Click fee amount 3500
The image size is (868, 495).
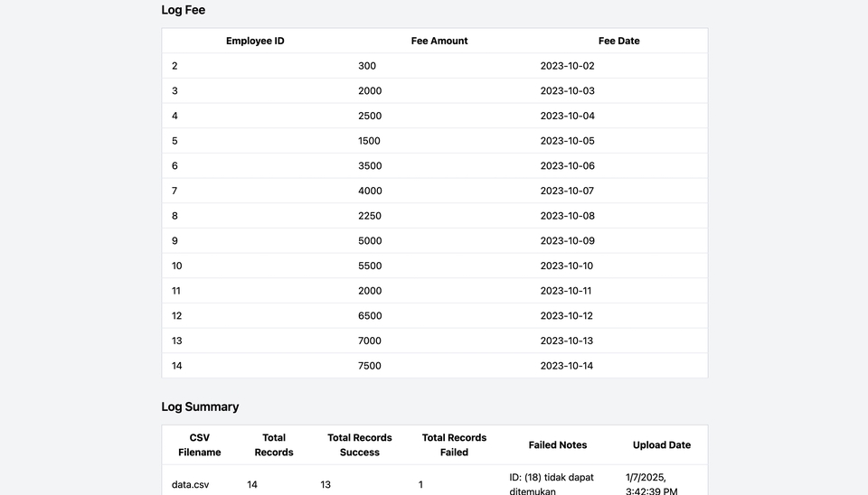tap(370, 165)
